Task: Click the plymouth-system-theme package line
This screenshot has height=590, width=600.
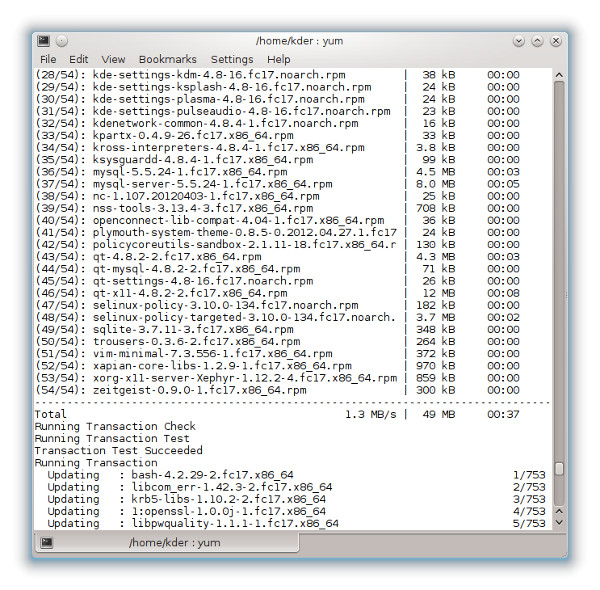Action: pos(278,233)
